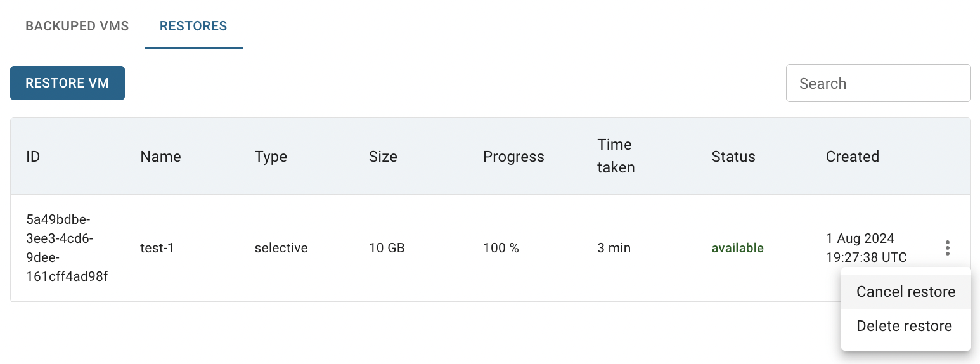Select the Restores tab

[193, 26]
